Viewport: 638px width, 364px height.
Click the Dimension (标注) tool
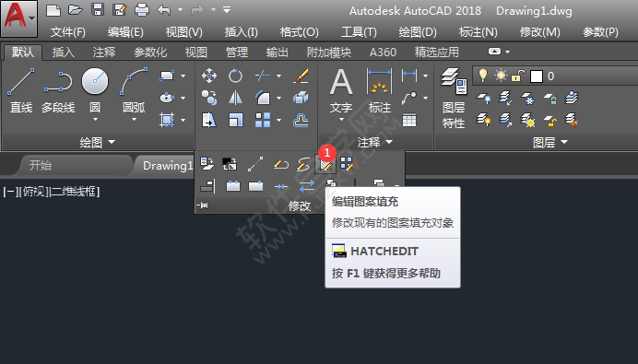(x=379, y=91)
